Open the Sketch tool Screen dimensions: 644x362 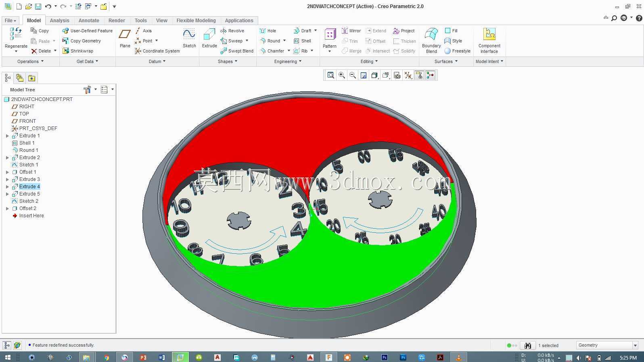pyautogui.click(x=189, y=38)
